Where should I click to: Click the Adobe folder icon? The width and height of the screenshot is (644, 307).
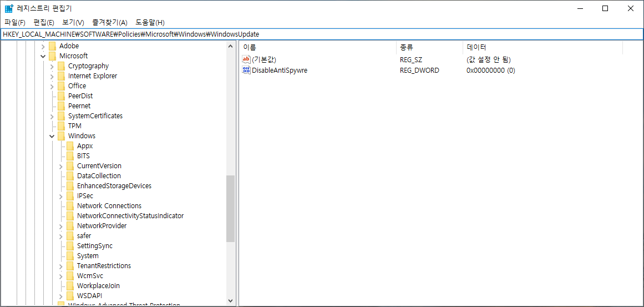(52, 46)
